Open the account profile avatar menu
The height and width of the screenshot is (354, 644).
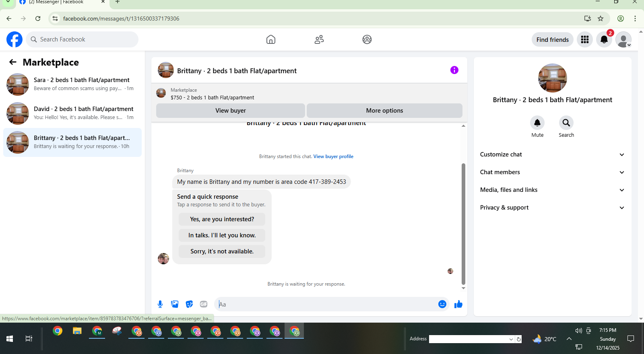(x=623, y=39)
